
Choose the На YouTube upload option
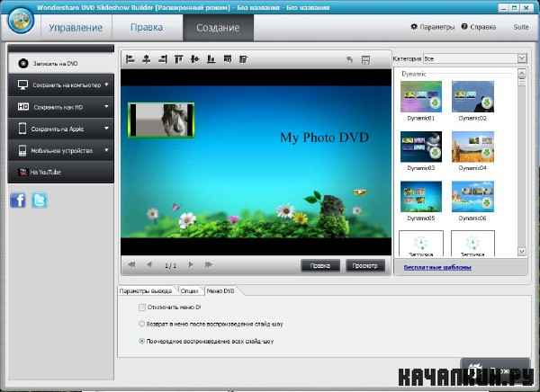pos(61,172)
